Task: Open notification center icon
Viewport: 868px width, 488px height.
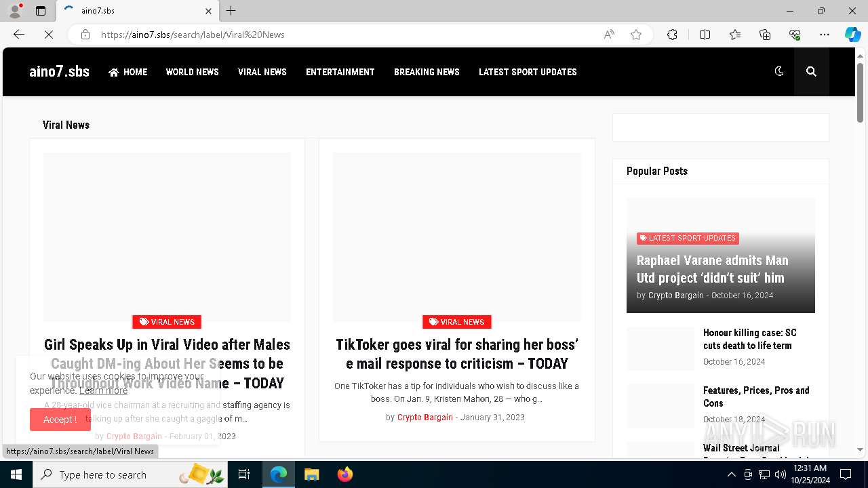Action: (x=846, y=474)
